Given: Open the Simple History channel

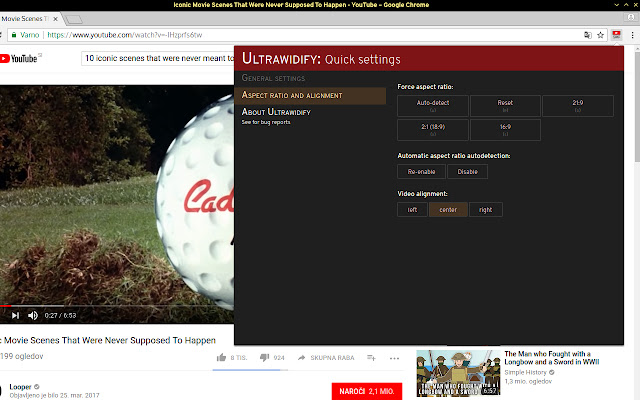Looking at the screenshot, I should click(525, 372).
